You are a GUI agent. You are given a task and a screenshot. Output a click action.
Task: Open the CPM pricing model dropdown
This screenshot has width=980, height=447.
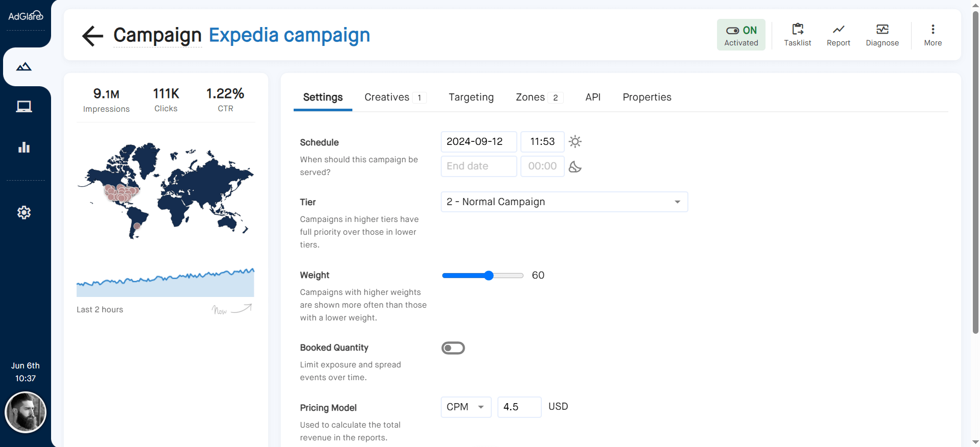(465, 407)
